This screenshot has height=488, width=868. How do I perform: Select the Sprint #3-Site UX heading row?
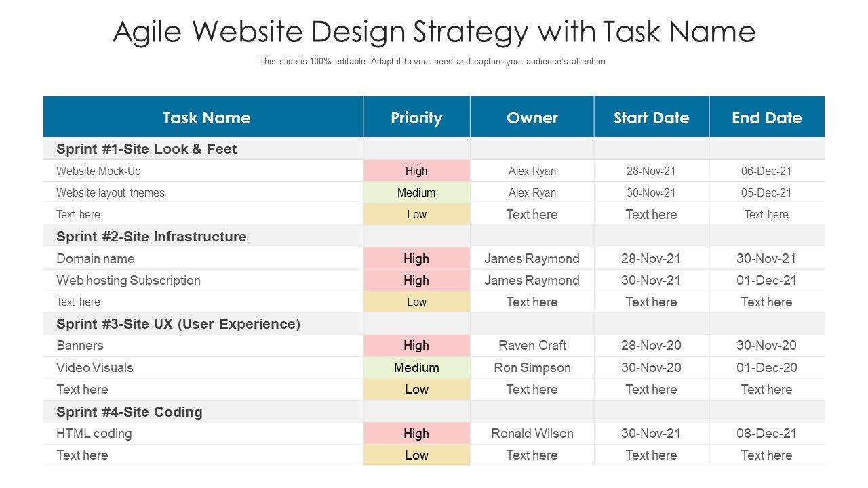point(178,324)
